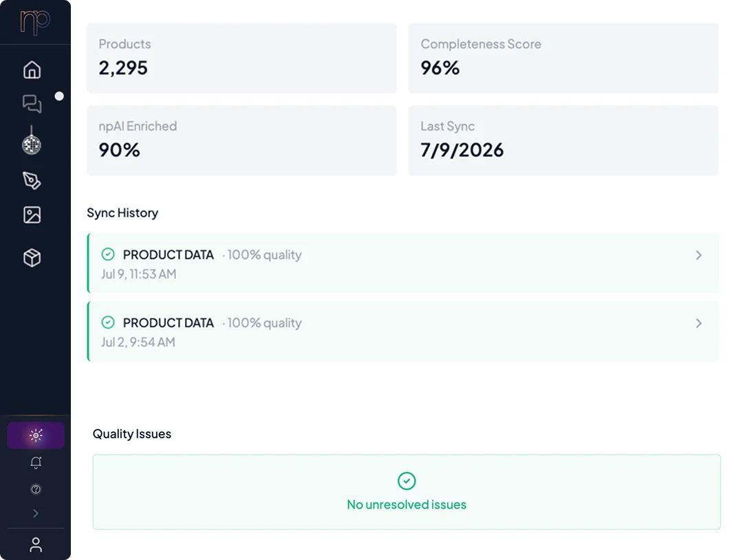
Task: Click check icon of Jul 9 PRODUCT DATA sync
Action: pyautogui.click(x=108, y=255)
